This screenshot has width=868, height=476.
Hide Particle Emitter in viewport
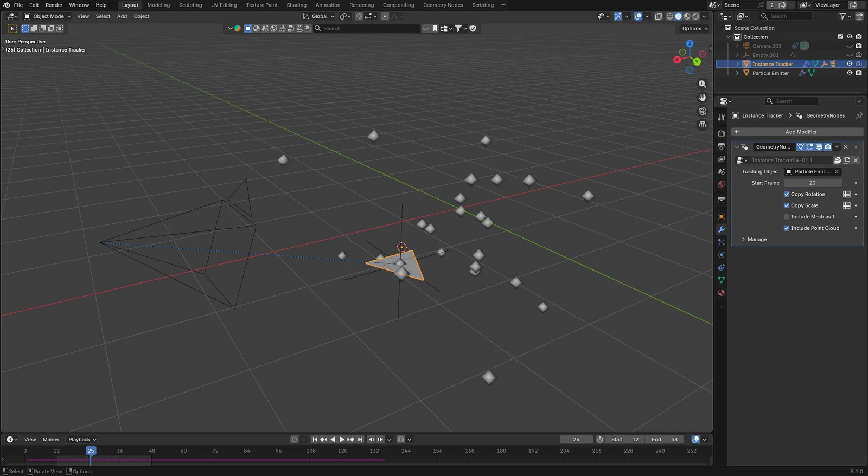pyautogui.click(x=850, y=73)
